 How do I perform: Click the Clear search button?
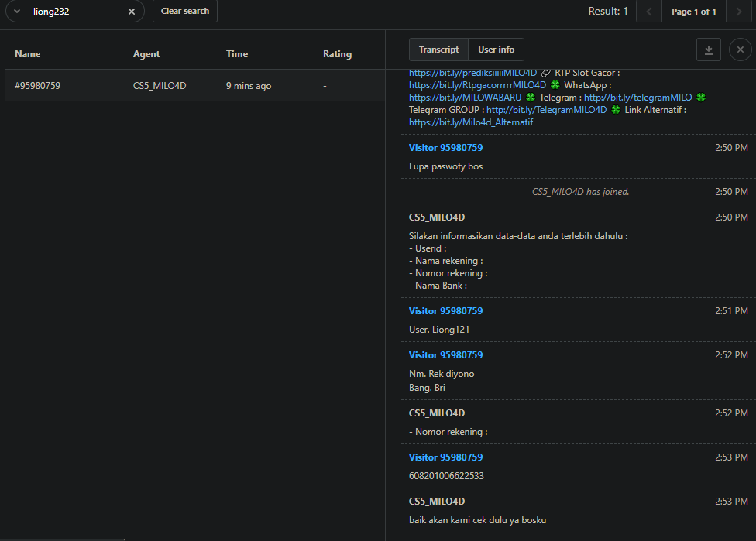(x=185, y=11)
